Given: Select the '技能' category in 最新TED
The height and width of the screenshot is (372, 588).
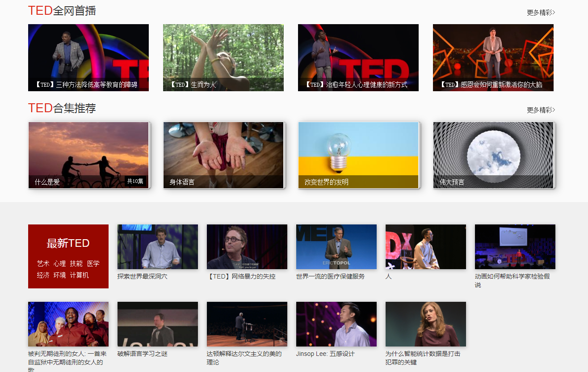Looking at the screenshot, I should (x=76, y=264).
